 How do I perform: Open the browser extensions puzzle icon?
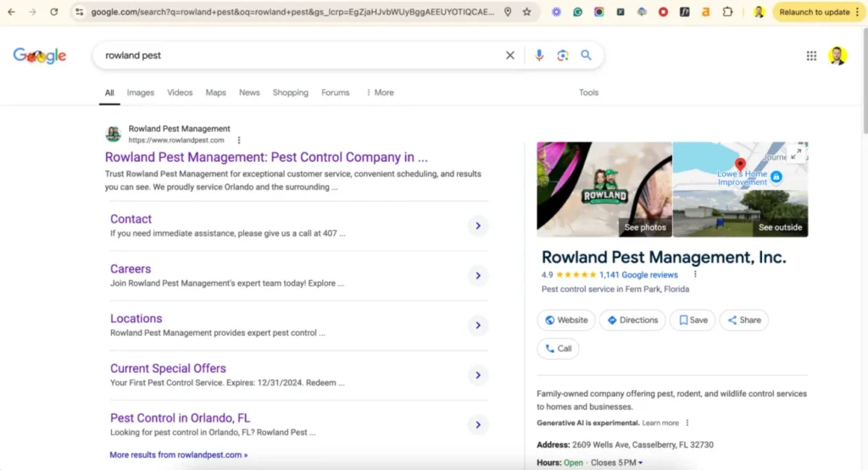point(727,12)
